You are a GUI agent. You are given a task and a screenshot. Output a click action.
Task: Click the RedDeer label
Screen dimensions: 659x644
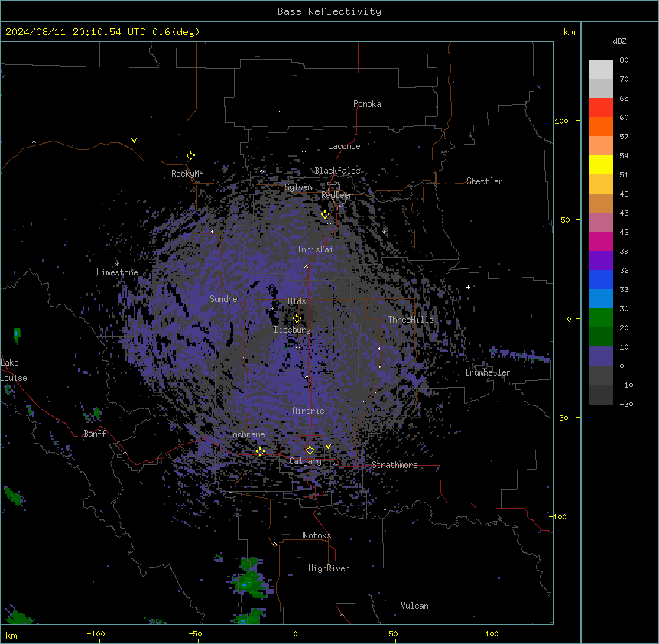pyautogui.click(x=336, y=195)
